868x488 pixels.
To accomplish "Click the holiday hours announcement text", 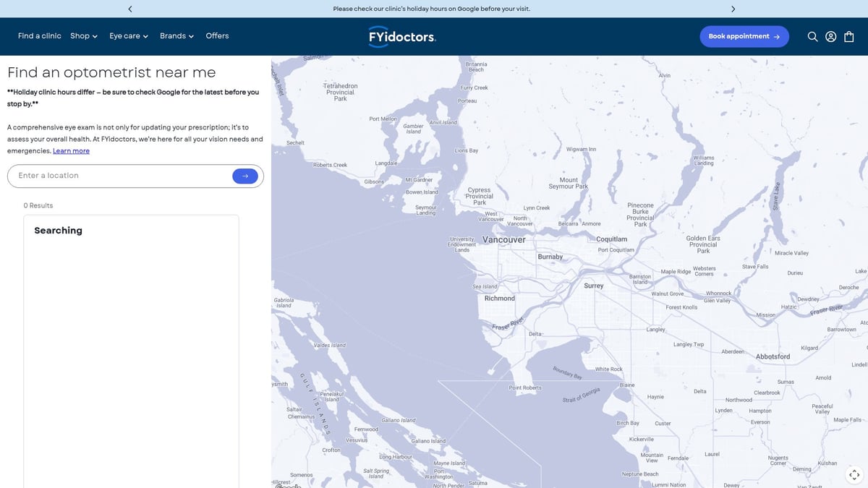I will 431,9.
